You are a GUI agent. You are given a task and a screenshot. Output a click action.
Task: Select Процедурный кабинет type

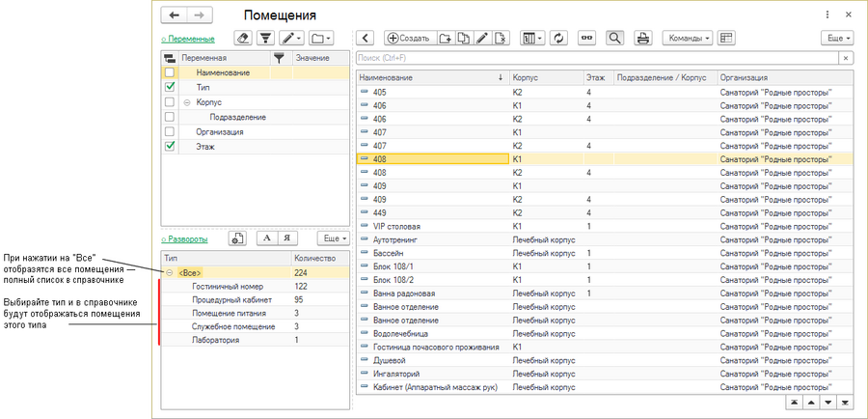pos(256,300)
